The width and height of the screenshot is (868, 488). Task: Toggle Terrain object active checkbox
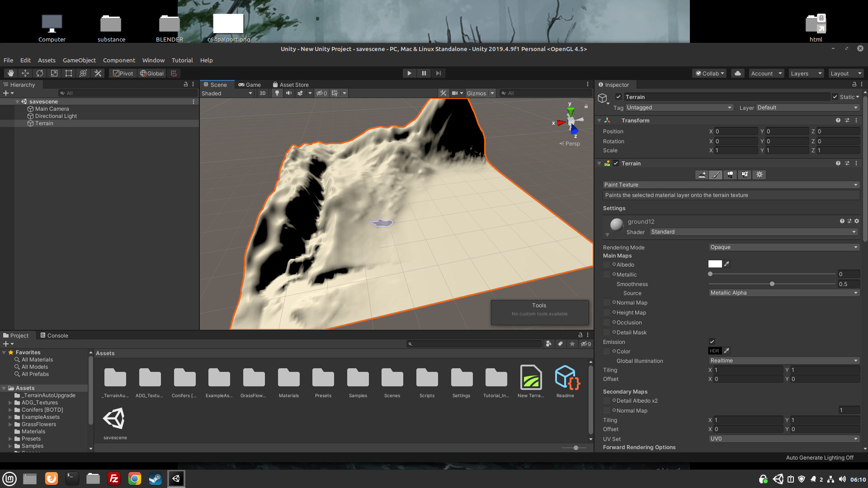[618, 97]
